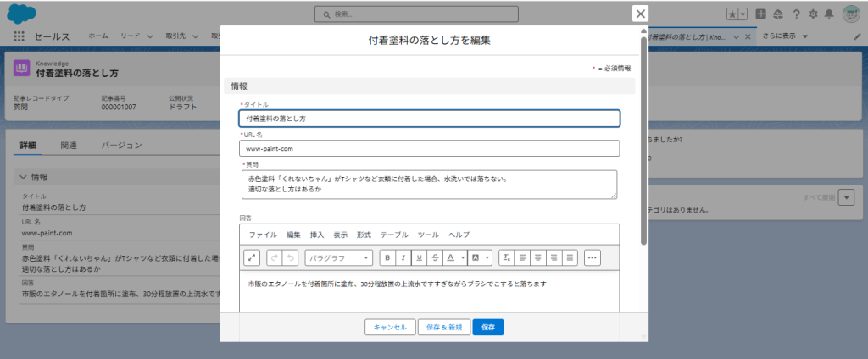868x359 pixels.
Task: Click the redo arrow in the editor toolbar
Action: [x=275, y=257]
